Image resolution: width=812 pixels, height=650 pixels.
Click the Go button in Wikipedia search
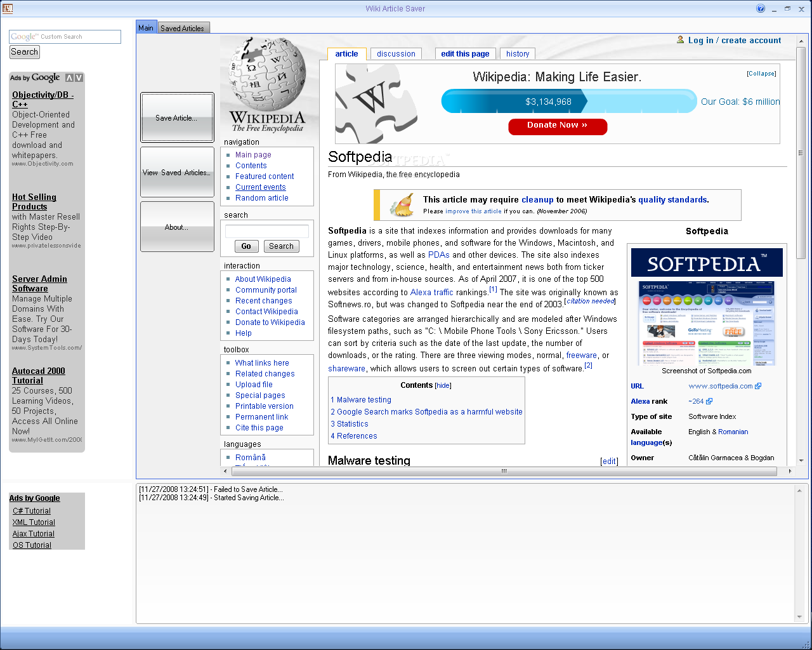(246, 246)
